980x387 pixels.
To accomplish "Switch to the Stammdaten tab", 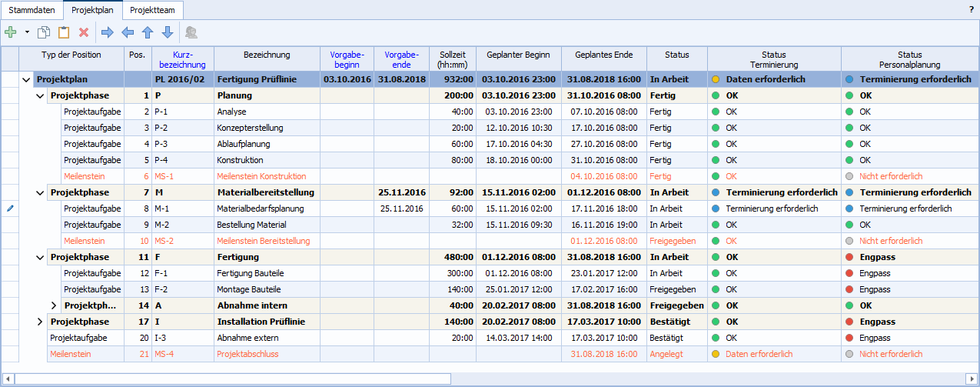I will click(32, 10).
